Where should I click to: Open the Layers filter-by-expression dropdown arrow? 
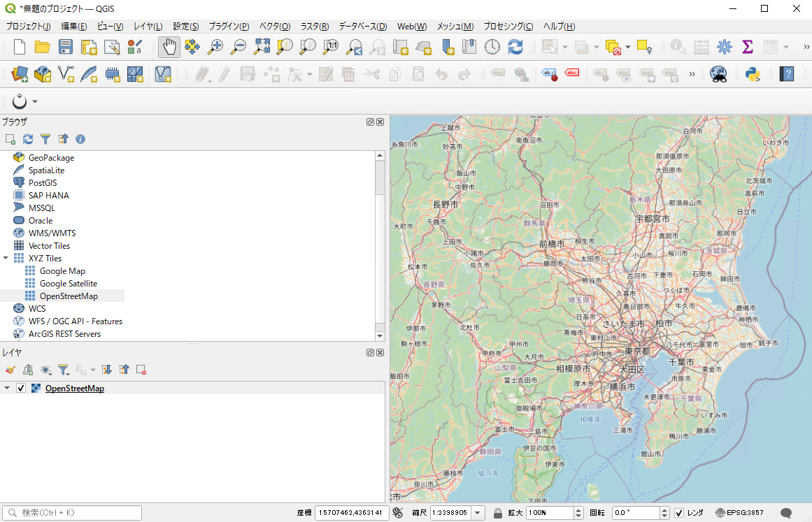click(x=93, y=370)
